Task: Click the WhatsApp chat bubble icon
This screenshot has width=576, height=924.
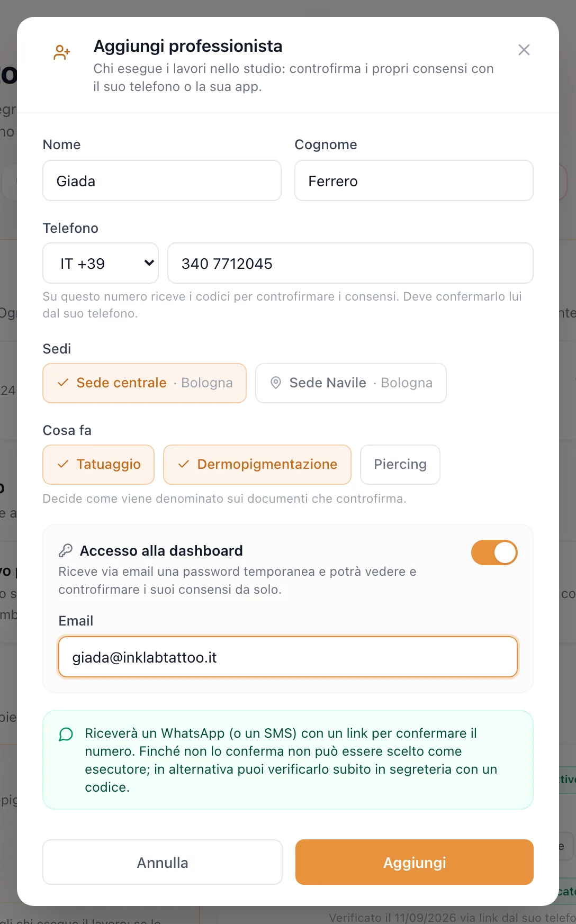Action: tap(66, 735)
